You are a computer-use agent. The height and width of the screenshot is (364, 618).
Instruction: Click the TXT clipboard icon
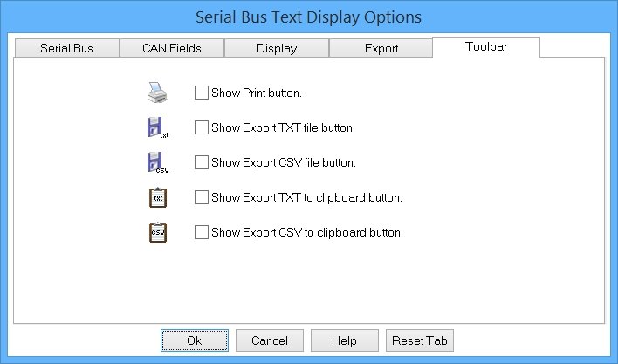157,198
